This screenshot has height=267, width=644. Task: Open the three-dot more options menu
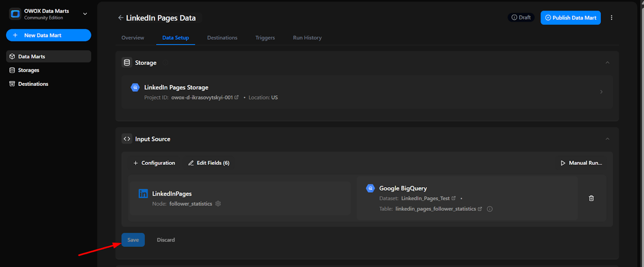tap(611, 17)
